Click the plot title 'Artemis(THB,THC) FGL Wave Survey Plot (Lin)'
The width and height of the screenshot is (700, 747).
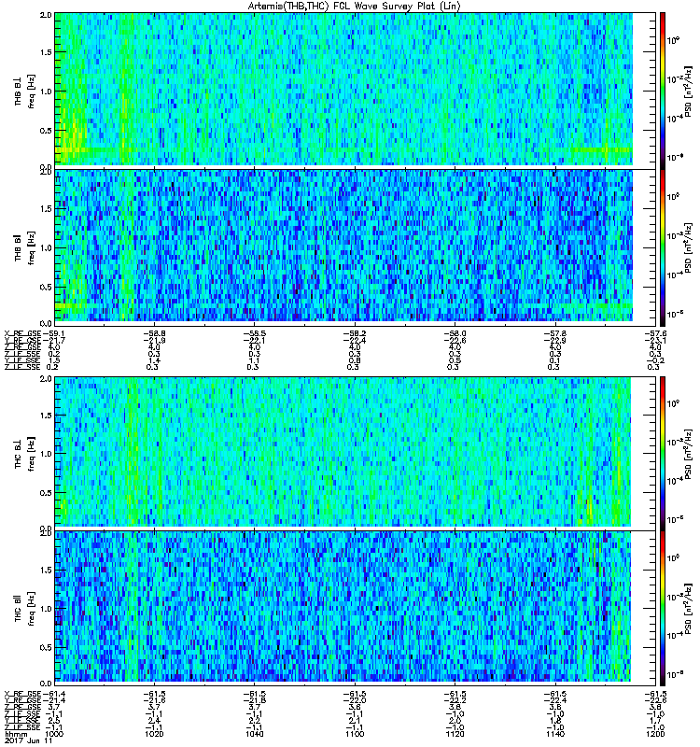355,7
